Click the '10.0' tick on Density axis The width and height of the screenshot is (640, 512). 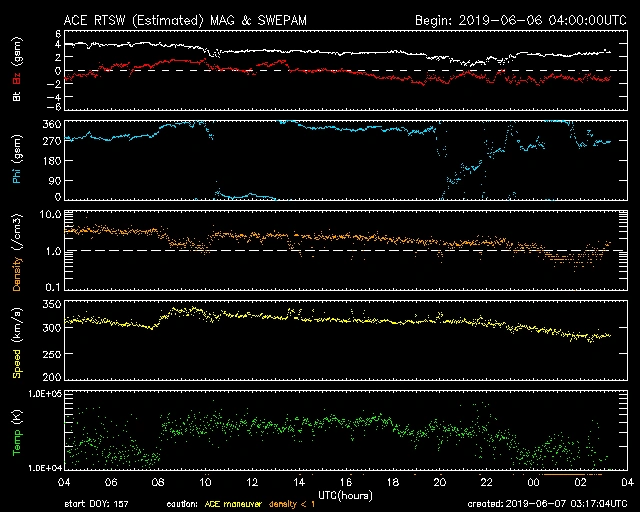tap(50, 215)
